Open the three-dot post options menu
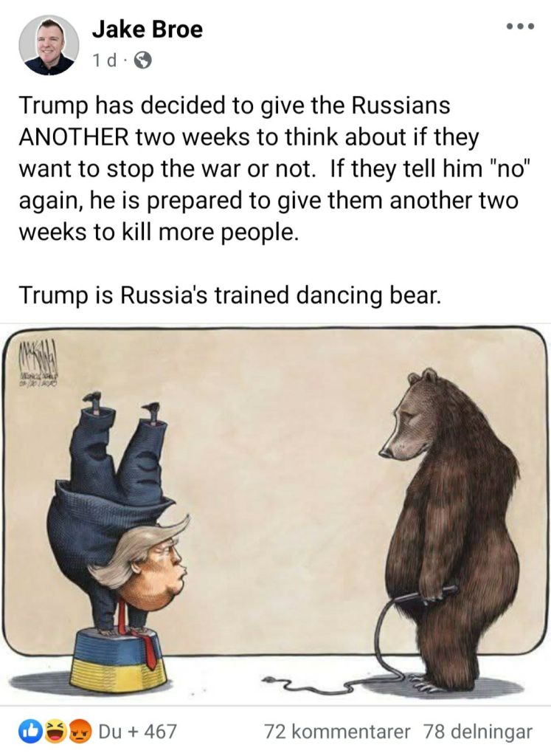 [x=521, y=27]
